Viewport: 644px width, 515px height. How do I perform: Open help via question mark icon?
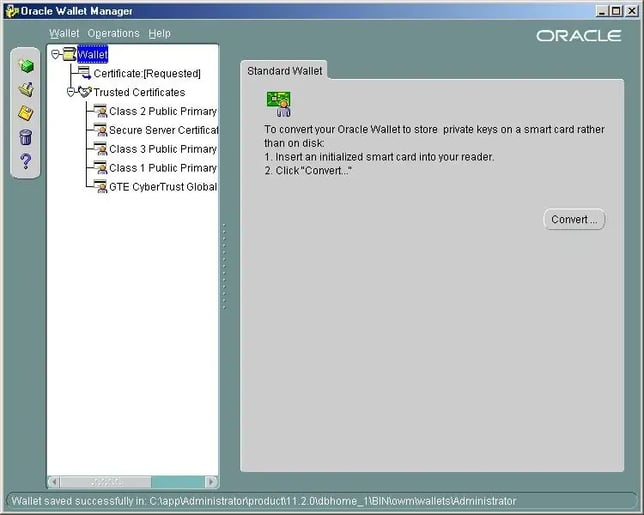[x=26, y=161]
